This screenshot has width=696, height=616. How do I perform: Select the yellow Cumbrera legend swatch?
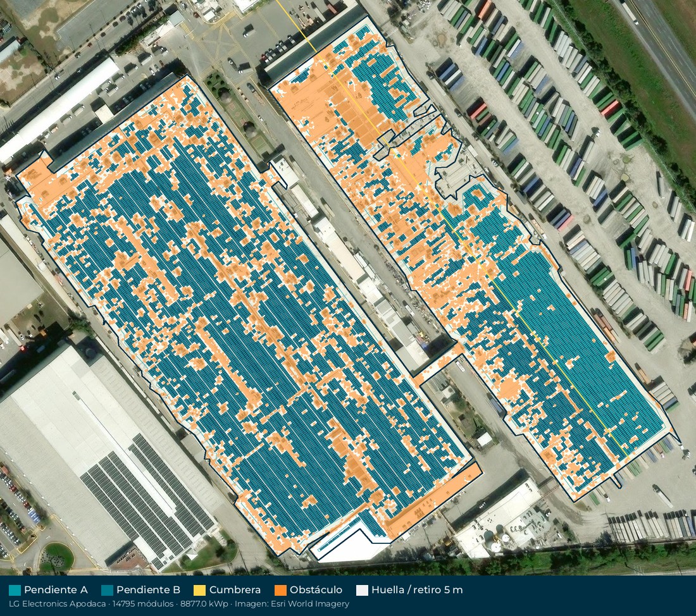click(200, 590)
